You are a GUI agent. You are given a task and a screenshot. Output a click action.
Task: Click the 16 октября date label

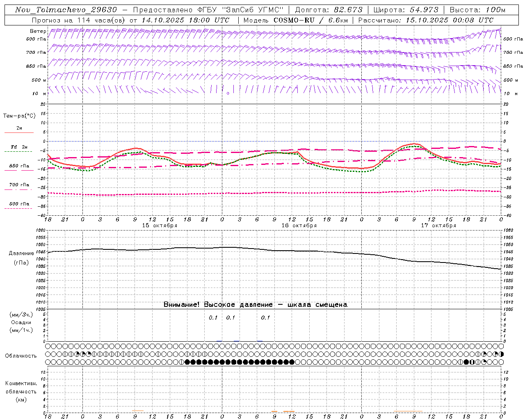point(299,226)
